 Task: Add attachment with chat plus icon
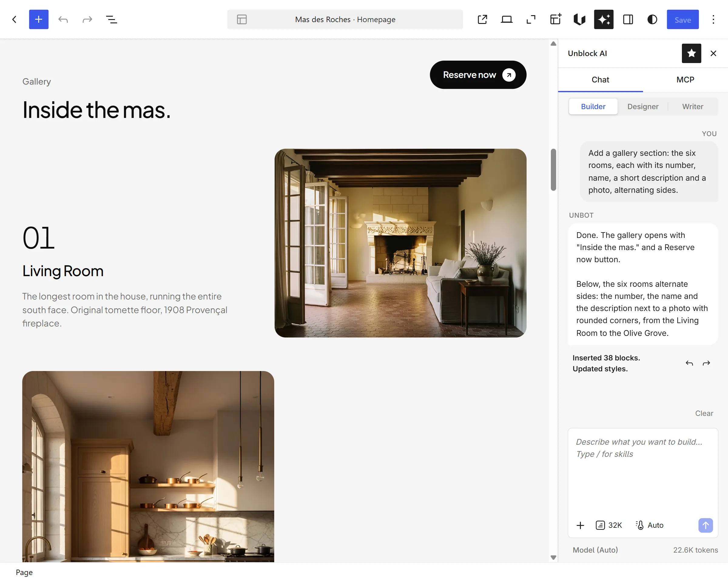point(581,525)
